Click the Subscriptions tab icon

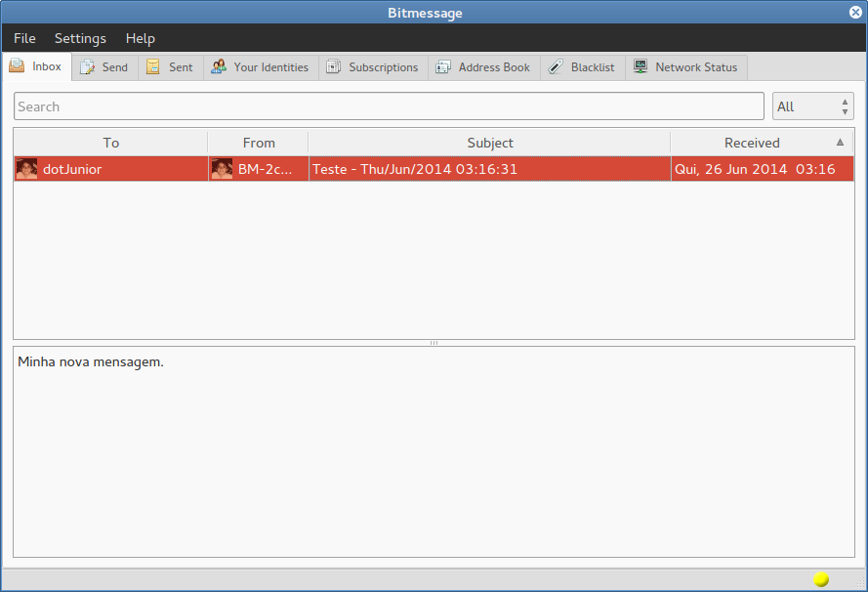(x=332, y=66)
